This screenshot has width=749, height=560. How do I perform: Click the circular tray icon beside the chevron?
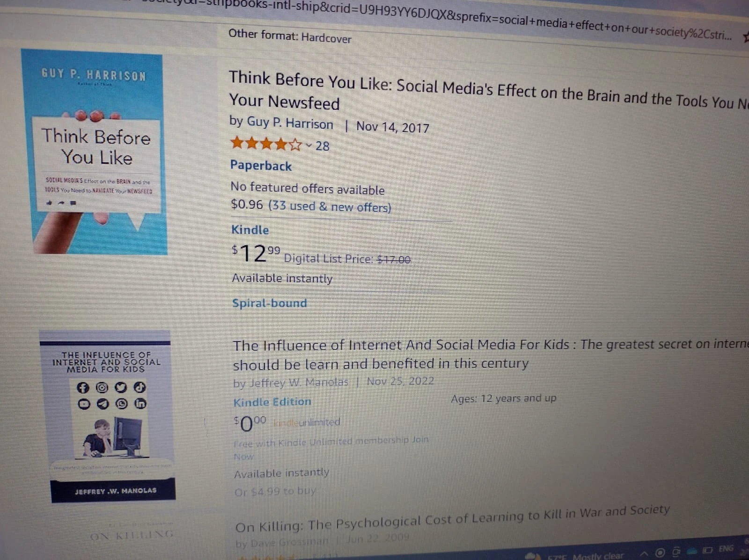[660, 553]
